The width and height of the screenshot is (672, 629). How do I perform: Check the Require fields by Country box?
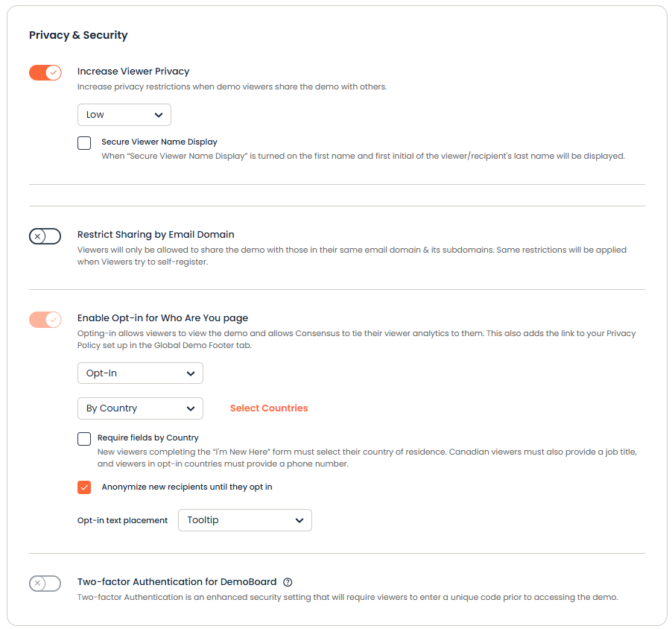(x=84, y=438)
